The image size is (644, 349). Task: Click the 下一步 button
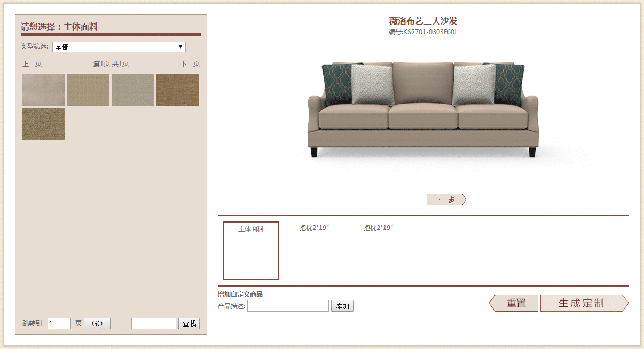click(x=446, y=200)
